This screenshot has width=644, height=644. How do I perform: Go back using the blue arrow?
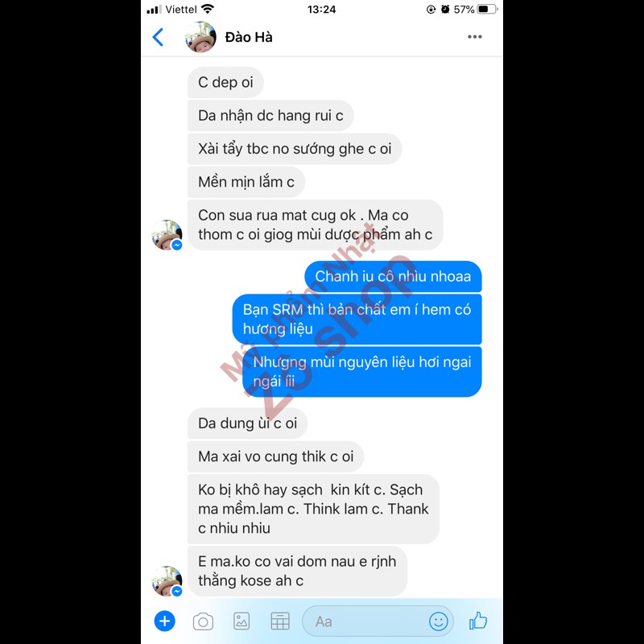[158, 37]
